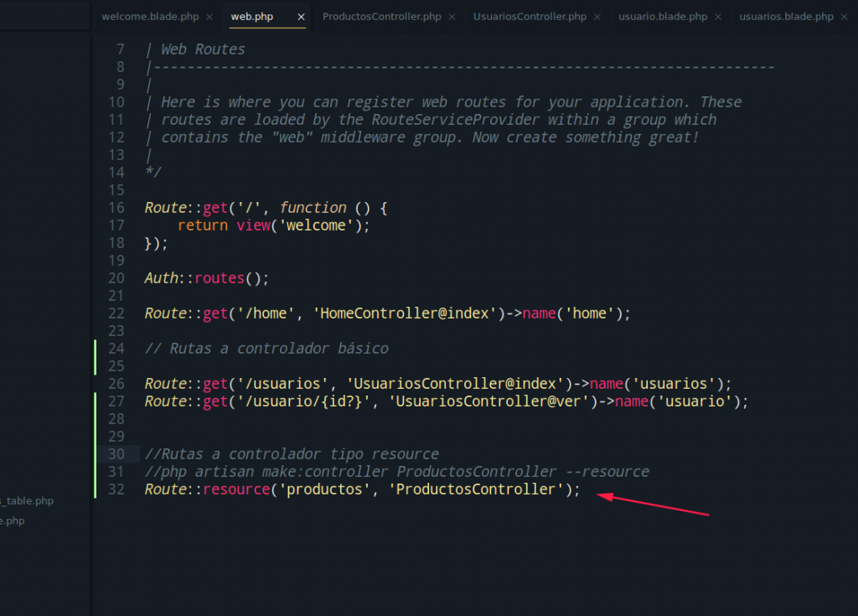858x616 pixels.
Task: Open the ProductosController.php tab
Action: [x=381, y=17]
